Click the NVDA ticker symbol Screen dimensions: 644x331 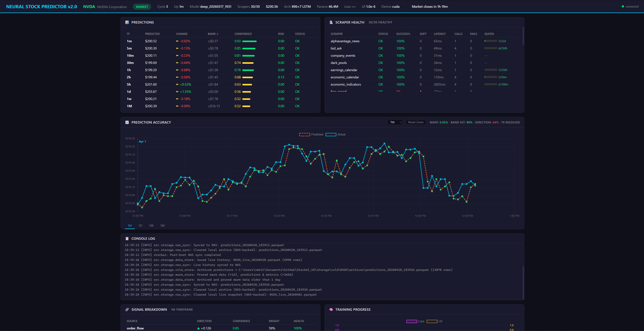click(89, 7)
